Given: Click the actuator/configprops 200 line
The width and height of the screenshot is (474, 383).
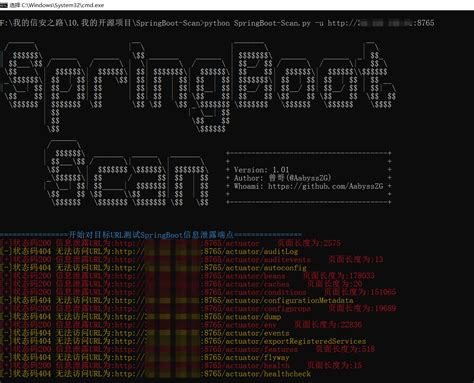Looking at the screenshot, I should click(x=198, y=308).
